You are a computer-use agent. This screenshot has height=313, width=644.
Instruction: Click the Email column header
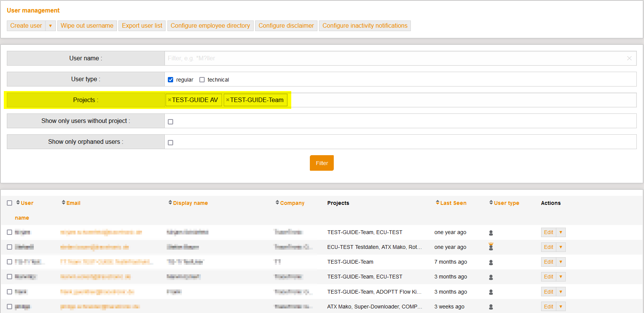tap(73, 203)
